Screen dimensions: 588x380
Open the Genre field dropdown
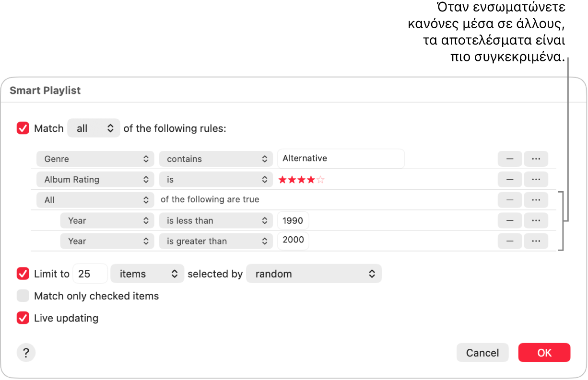click(95, 159)
